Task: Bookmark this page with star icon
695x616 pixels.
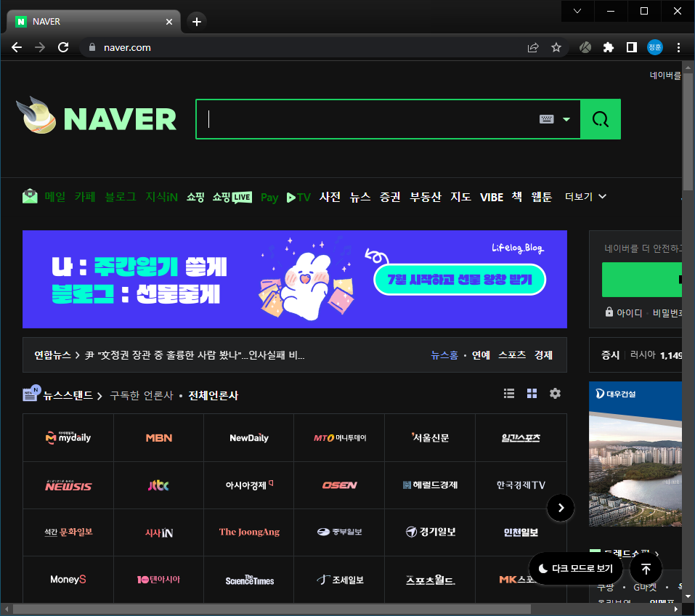Action: [x=556, y=47]
